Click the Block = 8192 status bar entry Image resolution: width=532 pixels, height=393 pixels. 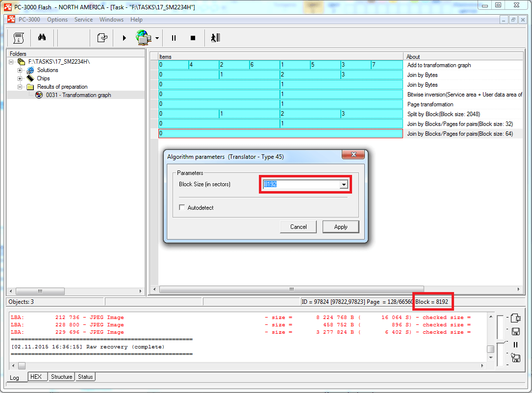point(431,302)
